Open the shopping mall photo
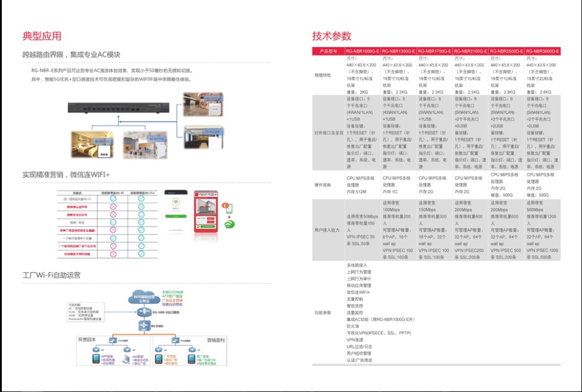Image resolution: width=582 pixels, height=392 pixels. (203, 104)
